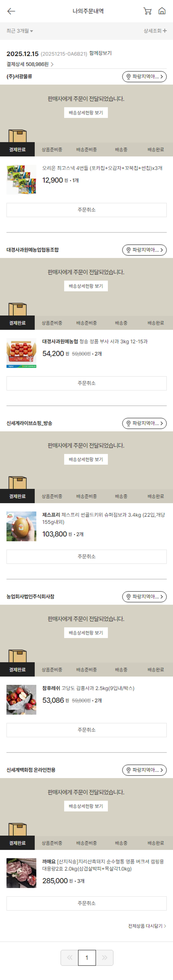Cancel the 제스프리 kiwi order
173x980 pixels.
[86, 557]
